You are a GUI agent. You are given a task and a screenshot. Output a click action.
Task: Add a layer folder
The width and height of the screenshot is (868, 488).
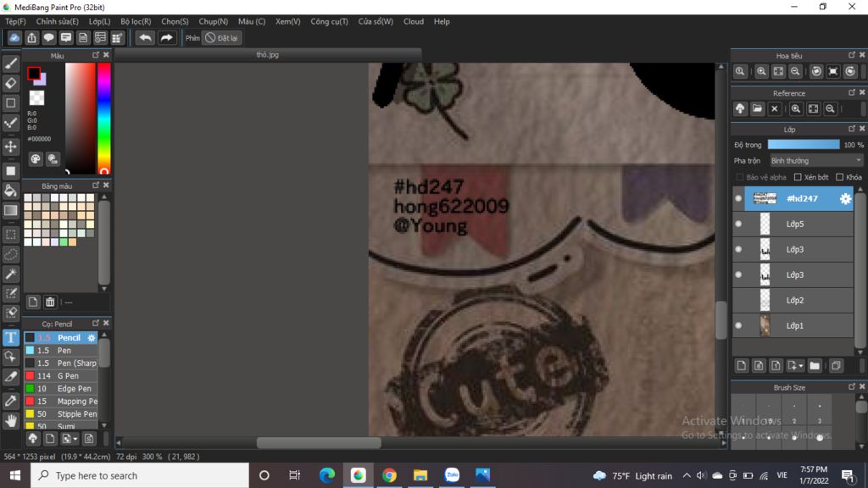(x=815, y=366)
